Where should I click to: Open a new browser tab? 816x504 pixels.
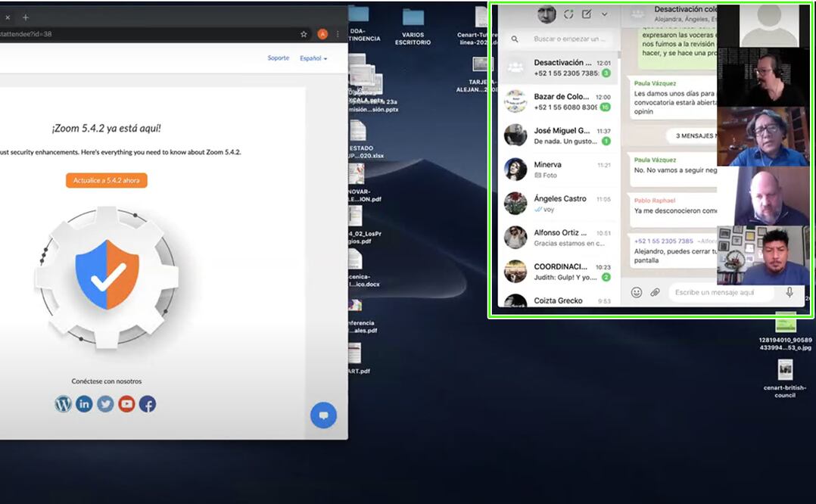click(26, 17)
